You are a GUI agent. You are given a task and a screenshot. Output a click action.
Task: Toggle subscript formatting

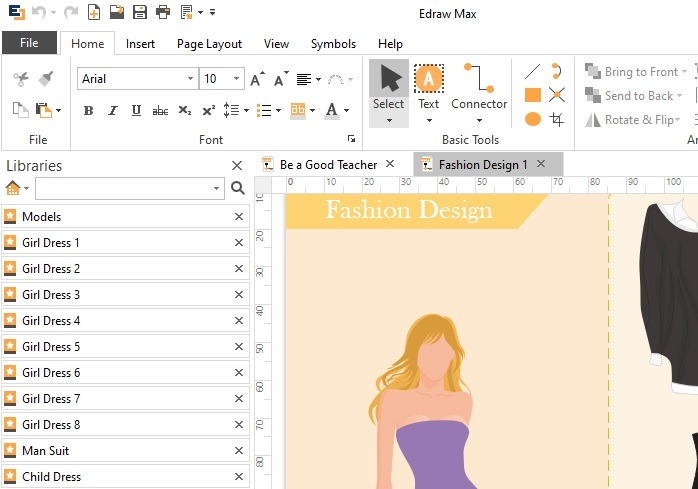(185, 110)
